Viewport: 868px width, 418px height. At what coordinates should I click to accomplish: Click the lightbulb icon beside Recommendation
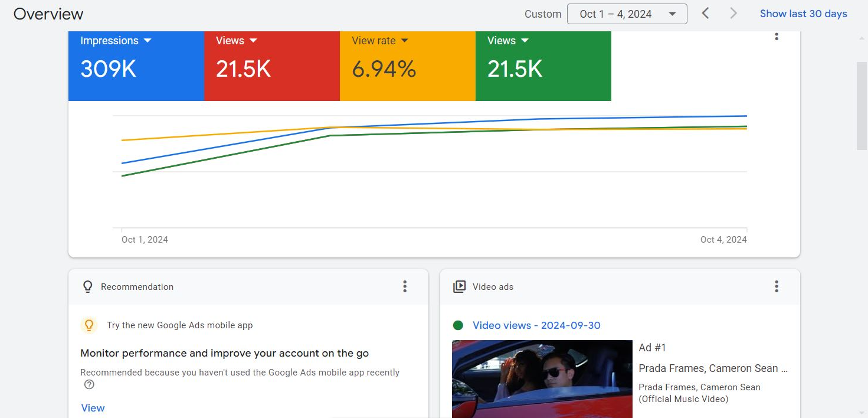(88, 286)
